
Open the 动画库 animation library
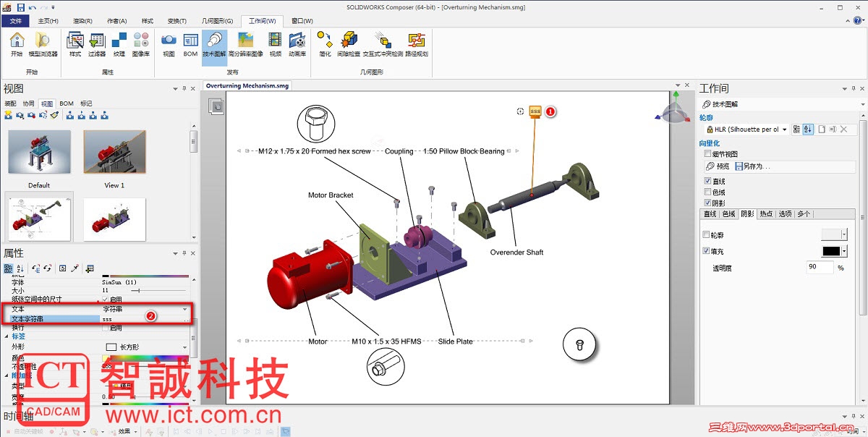coord(297,44)
